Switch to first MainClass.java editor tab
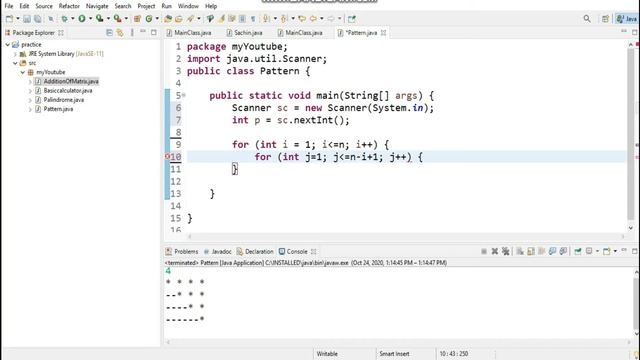The height and width of the screenshot is (360, 640). pos(189,33)
